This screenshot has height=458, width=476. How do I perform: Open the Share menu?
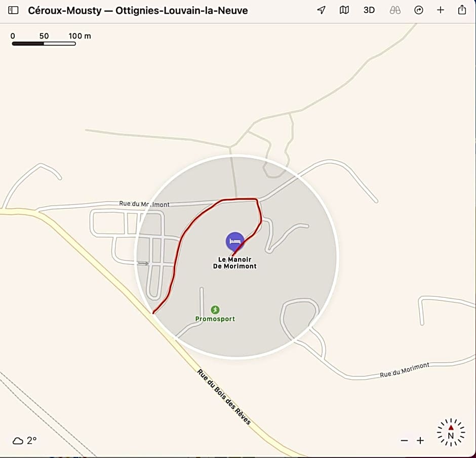[462, 10]
